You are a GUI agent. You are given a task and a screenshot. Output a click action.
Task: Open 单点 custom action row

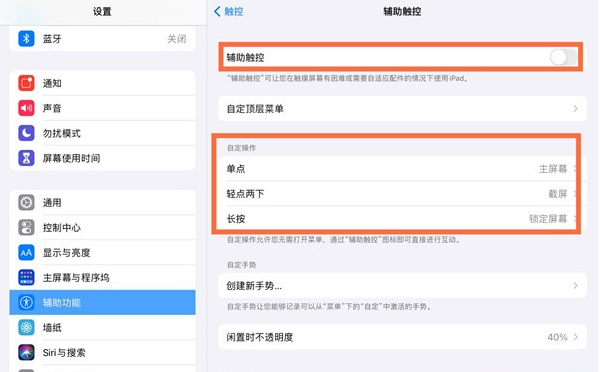pyautogui.click(x=402, y=169)
